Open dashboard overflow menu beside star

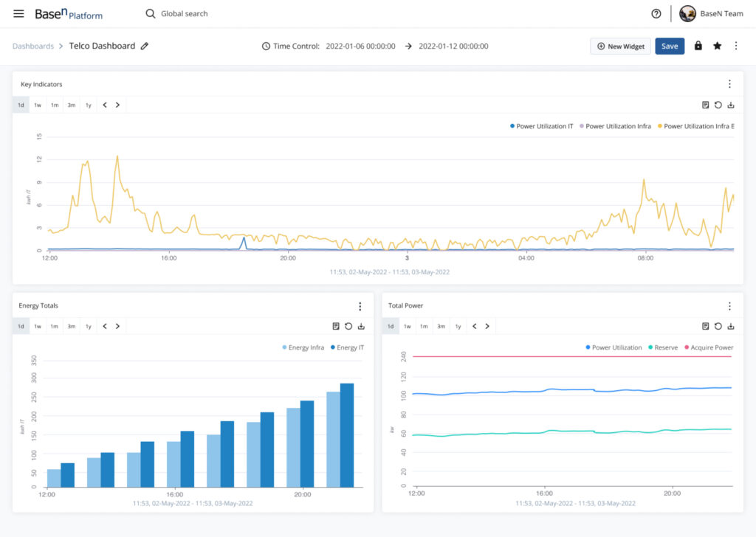736,46
